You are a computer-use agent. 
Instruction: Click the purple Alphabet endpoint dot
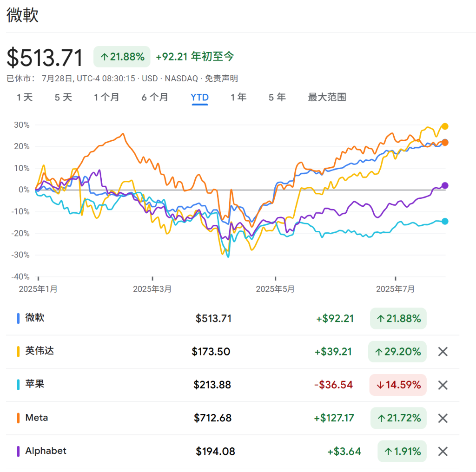click(x=445, y=185)
